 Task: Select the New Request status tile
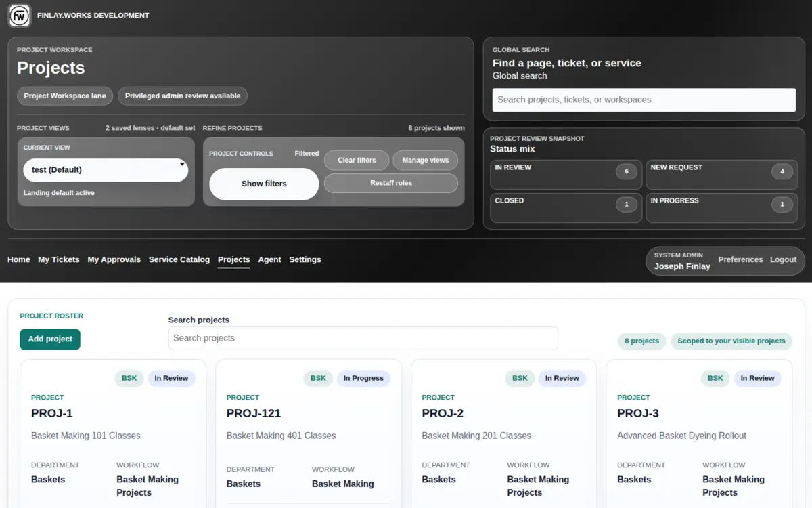[722, 174]
